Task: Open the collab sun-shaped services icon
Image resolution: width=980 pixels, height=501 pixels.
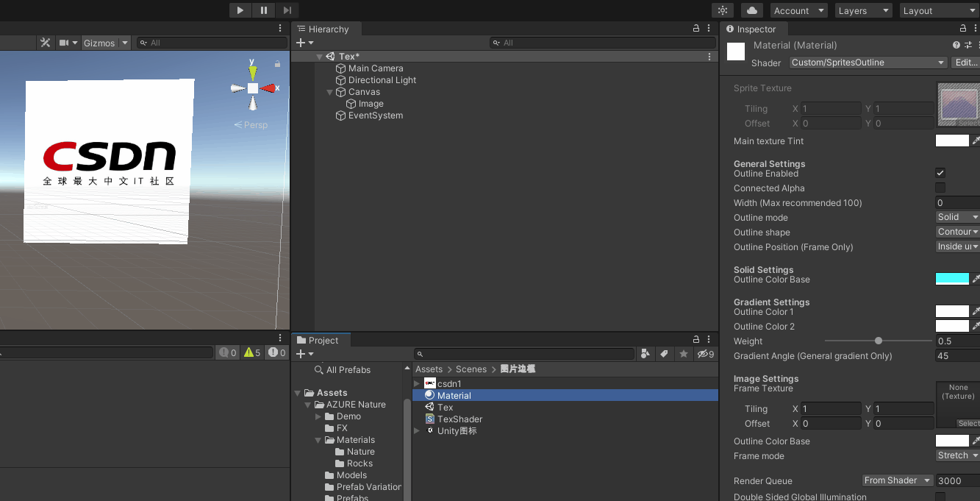Action: [x=723, y=10]
